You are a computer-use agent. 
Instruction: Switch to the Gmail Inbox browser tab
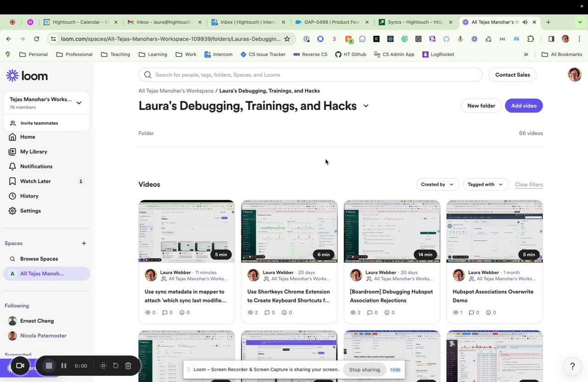click(x=164, y=22)
